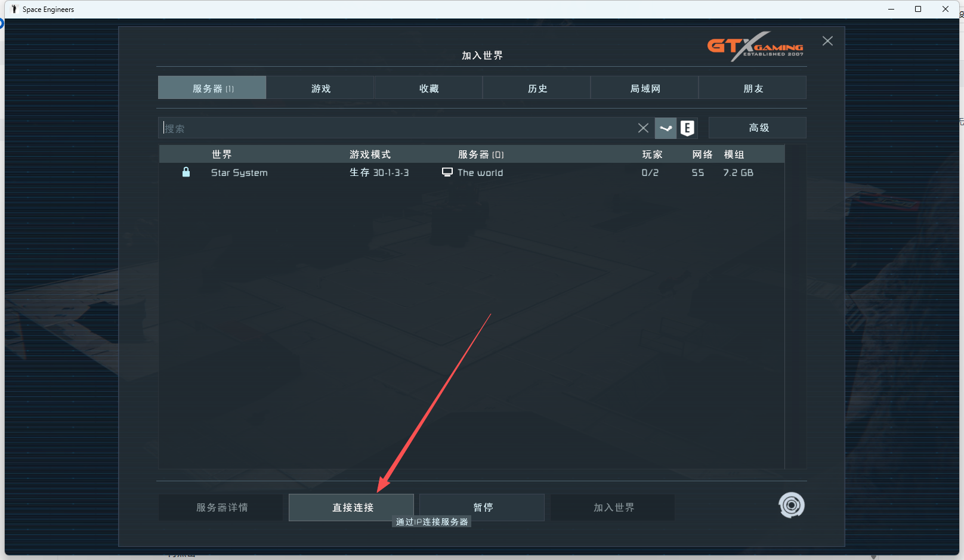Sort list by 玩家 column header

652,154
